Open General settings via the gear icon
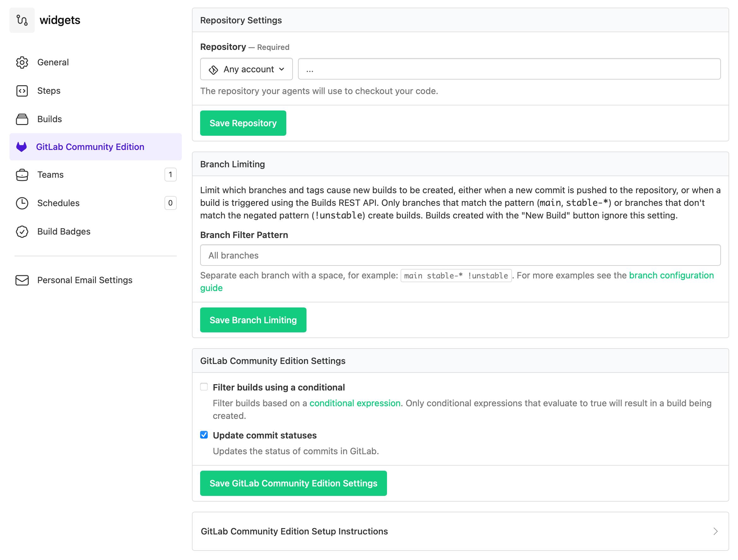 pyautogui.click(x=22, y=63)
